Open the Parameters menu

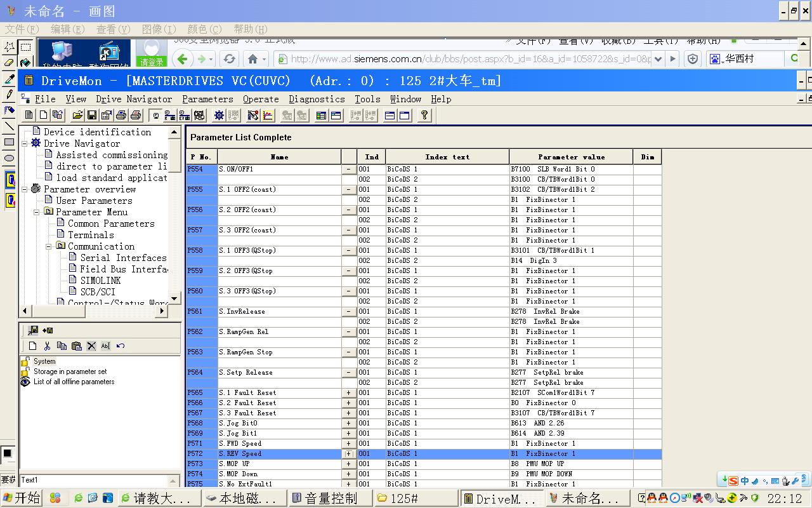[x=207, y=99]
